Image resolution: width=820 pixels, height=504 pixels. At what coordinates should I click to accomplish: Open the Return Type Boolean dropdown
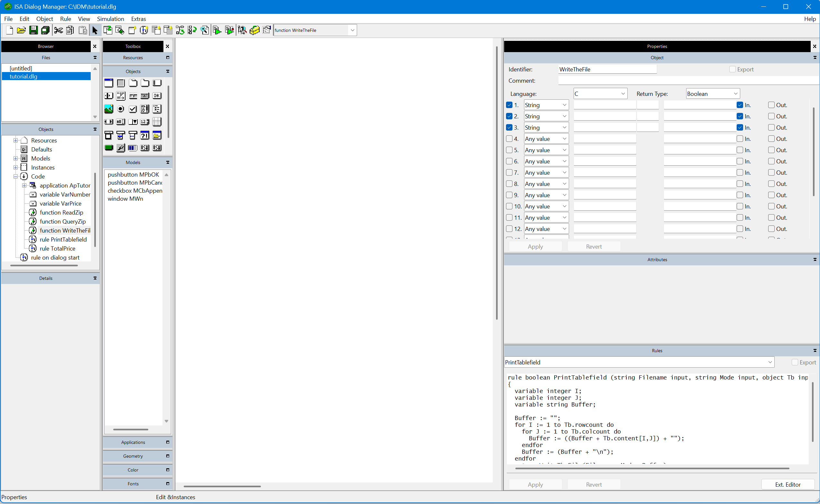[713, 94]
